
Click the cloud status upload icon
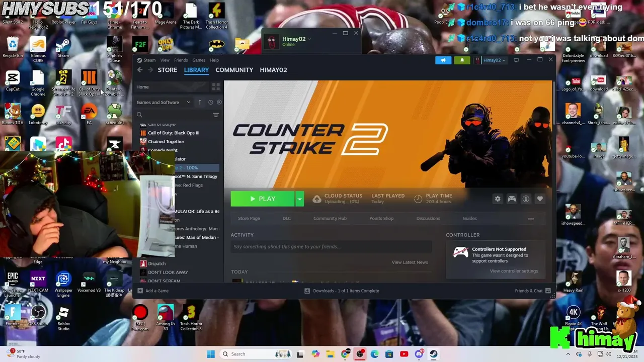[317, 199]
